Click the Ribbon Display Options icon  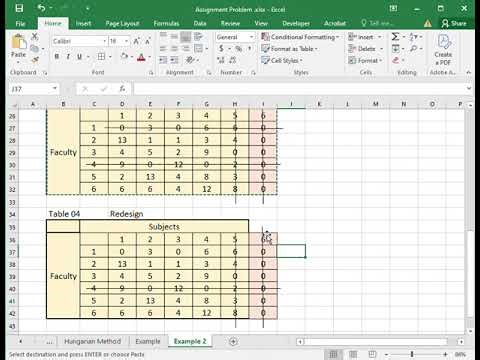point(393,8)
